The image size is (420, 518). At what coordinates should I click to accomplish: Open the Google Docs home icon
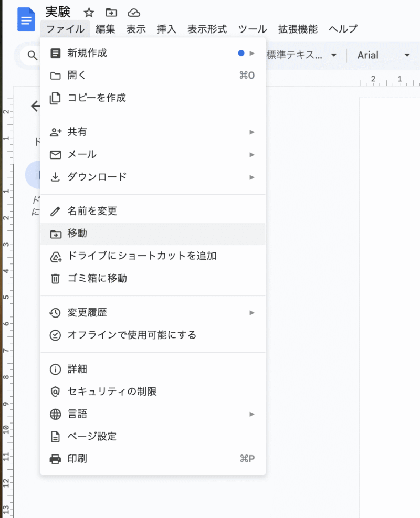tap(26, 20)
